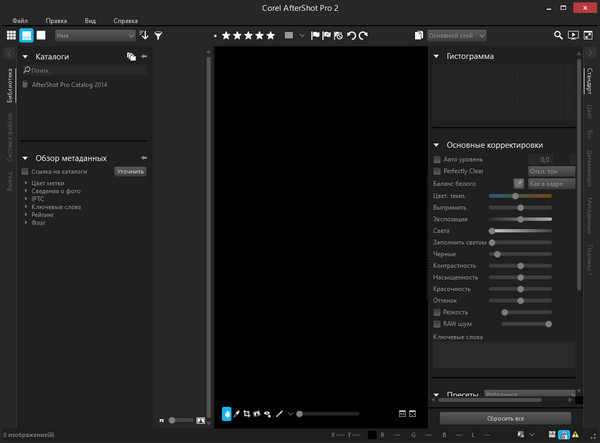Click the Сбросить все button
This screenshot has height=443, width=600.
(x=505, y=418)
